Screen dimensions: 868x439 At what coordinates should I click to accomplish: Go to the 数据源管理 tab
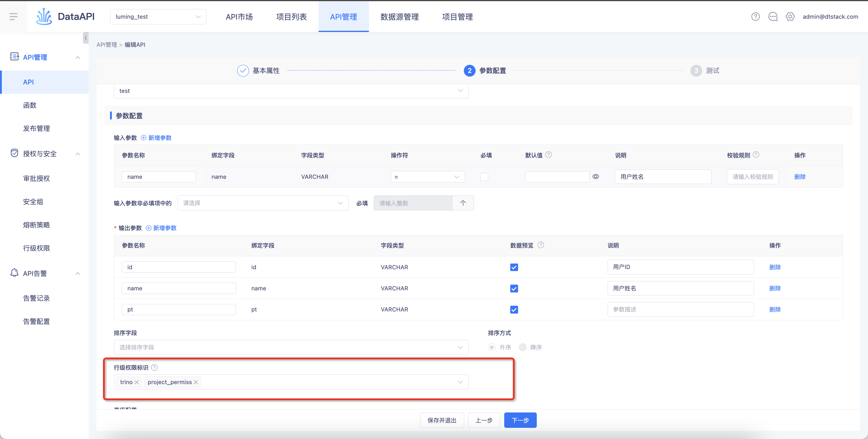[x=399, y=17]
